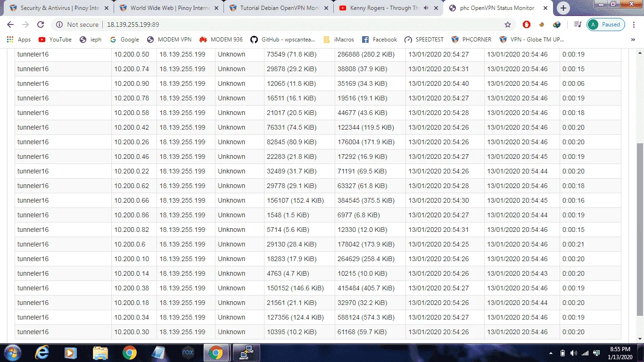Click the virtual address 10.200.0.50
Image resolution: width=644 pixels, height=362 pixels.
coord(132,54)
